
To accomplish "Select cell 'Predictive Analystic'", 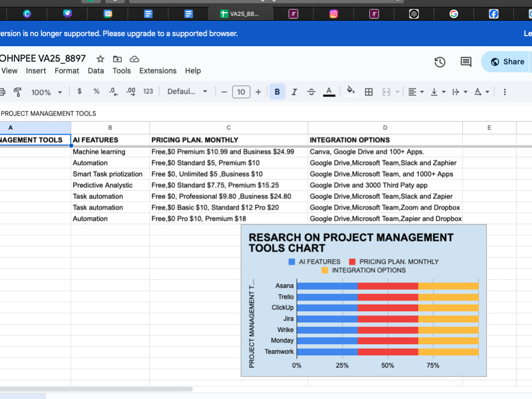I will pyautogui.click(x=110, y=185).
